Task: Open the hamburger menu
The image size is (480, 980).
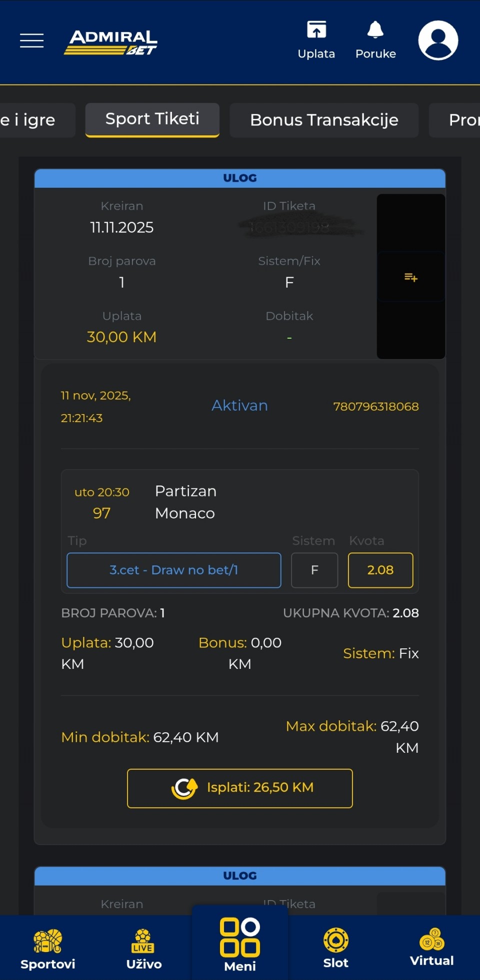Action: [32, 40]
